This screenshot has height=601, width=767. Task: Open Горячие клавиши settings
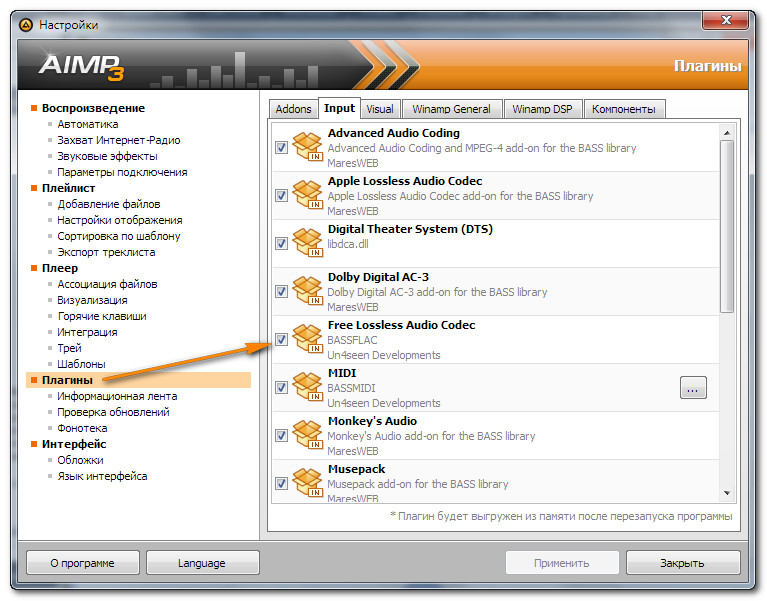(102, 316)
